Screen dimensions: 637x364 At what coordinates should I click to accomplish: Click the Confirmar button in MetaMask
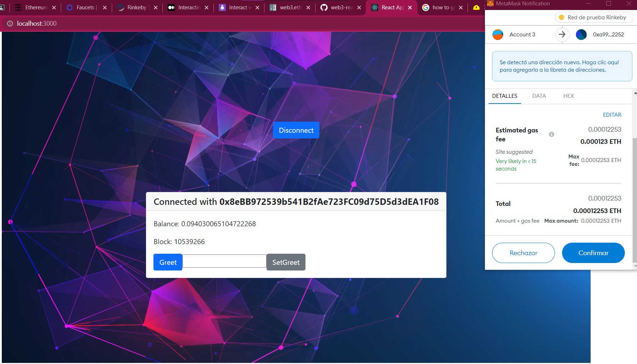point(593,253)
